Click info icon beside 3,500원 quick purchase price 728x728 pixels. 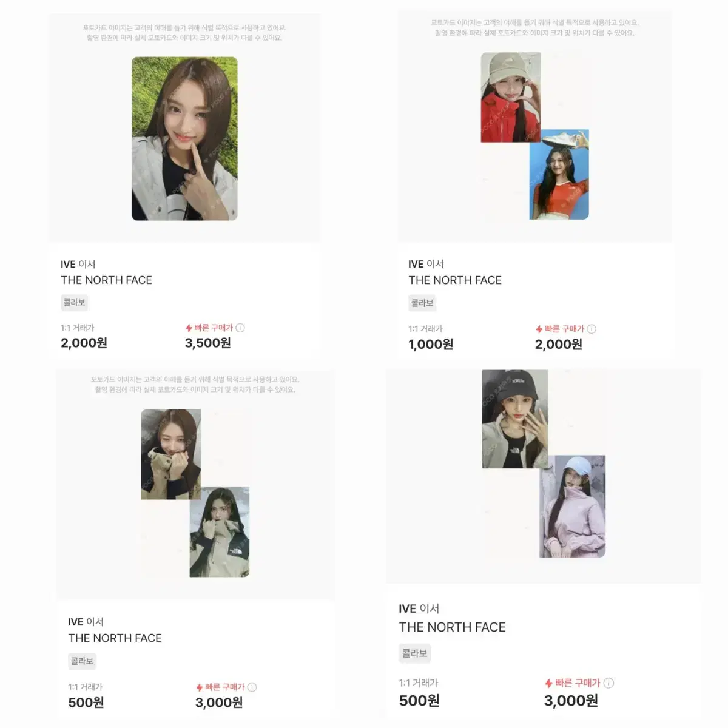pos(240,328)
